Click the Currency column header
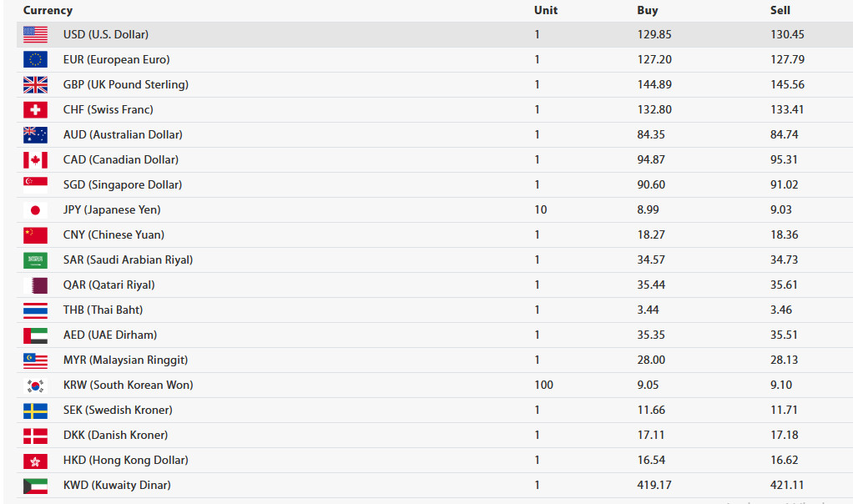 48,10
